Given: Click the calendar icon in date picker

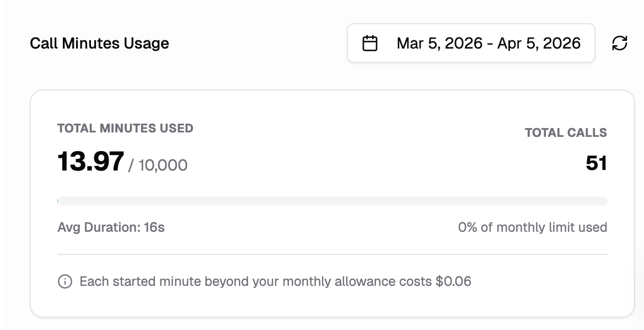Looking at the screenshot, I should (369, 43).
